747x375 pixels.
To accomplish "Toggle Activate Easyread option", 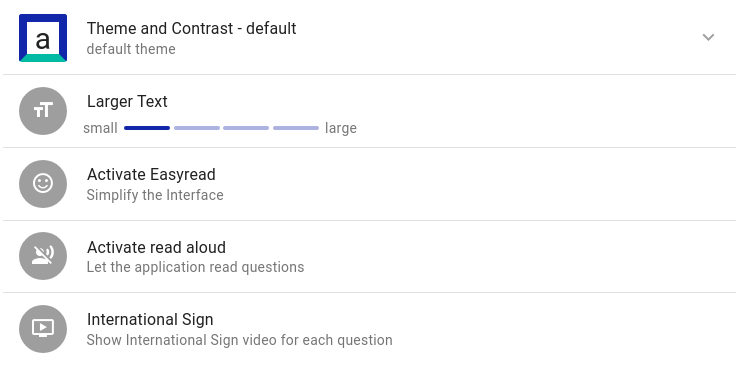I will [369, 184].
